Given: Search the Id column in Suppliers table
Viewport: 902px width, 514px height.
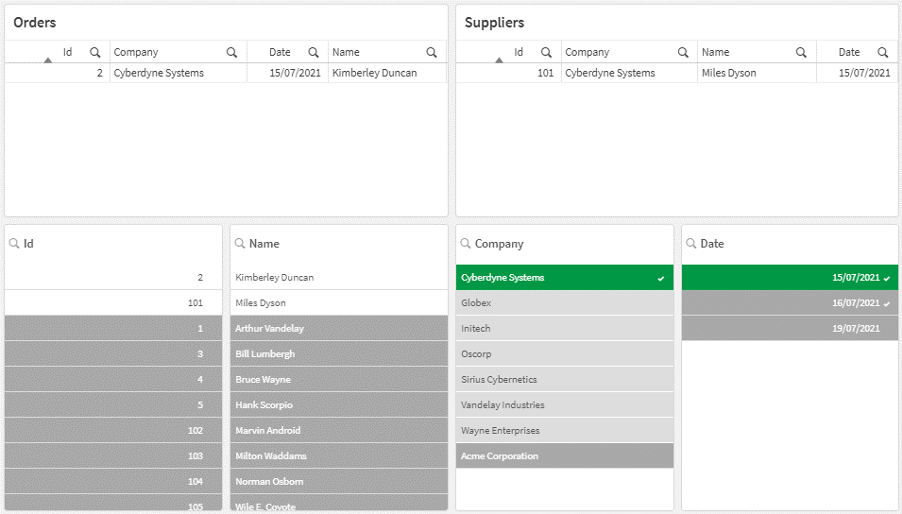Looking at the screenshot, I should tap(546, 52).
